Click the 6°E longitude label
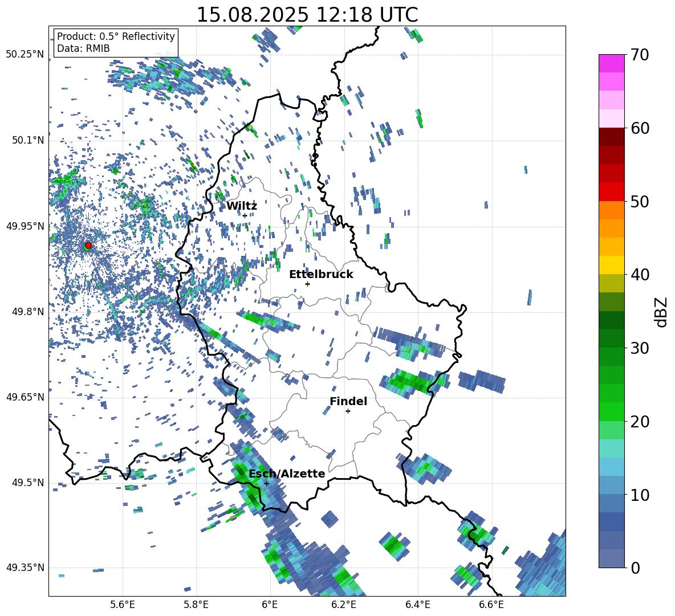The image size is (675, 616). [x=270, y=605]
